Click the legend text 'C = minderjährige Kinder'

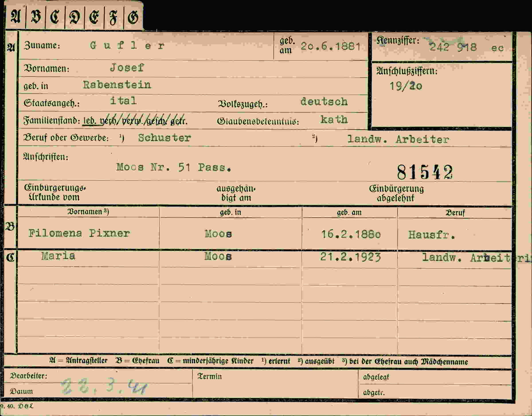click(x=210, y=361)
